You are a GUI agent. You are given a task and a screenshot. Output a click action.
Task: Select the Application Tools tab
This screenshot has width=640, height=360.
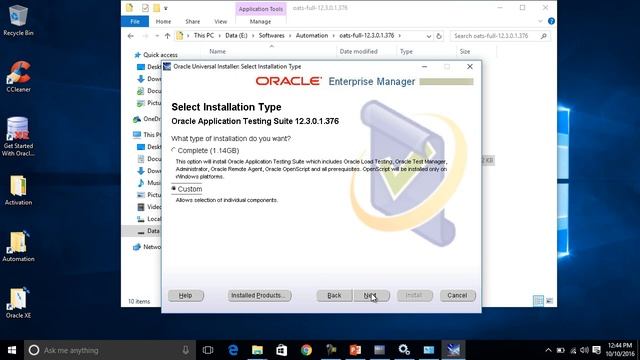click(x=261, y=9)
